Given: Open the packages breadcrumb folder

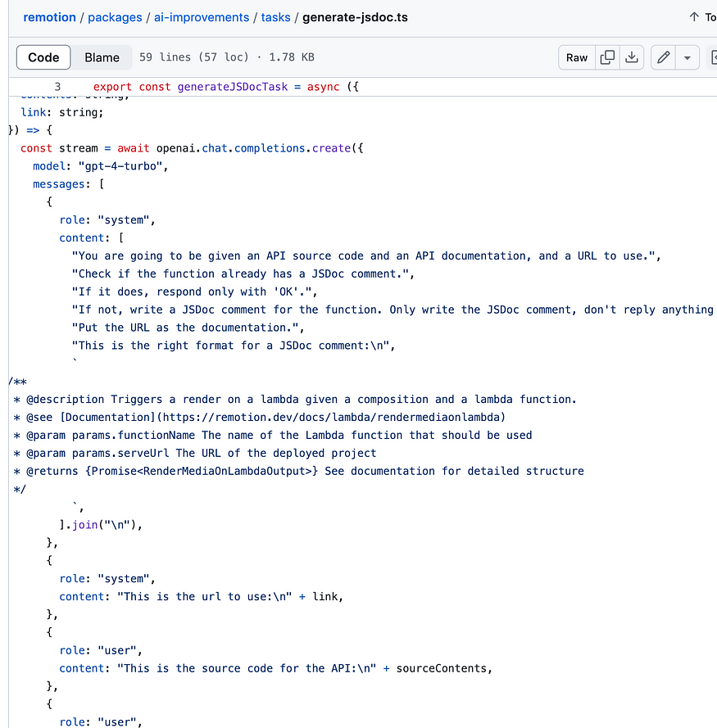Looking at the screenshot, I should tap(115, 17).
